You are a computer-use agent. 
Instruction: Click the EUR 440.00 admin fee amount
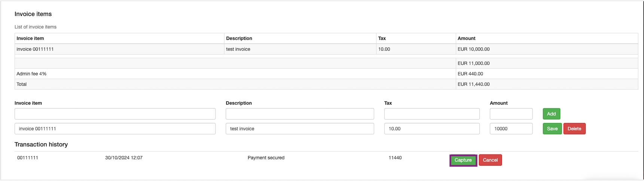(x=470, y=74)
